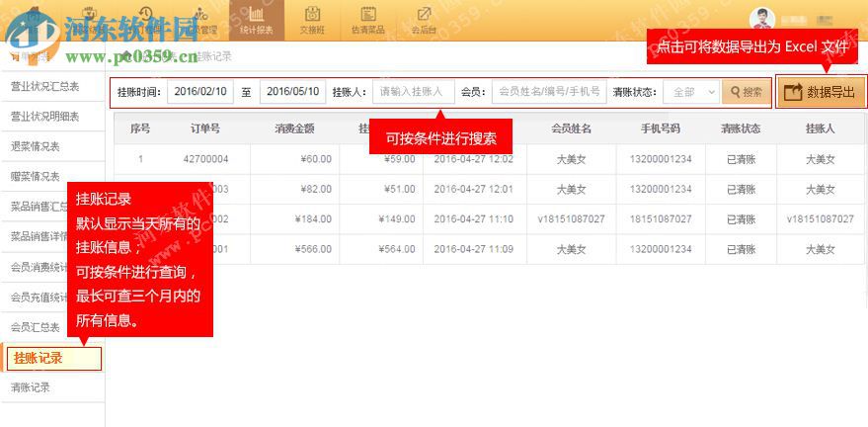Open the 统计报表 tab in top bar
This screenshot has width=868, height=427.
(x=257, y=21)
